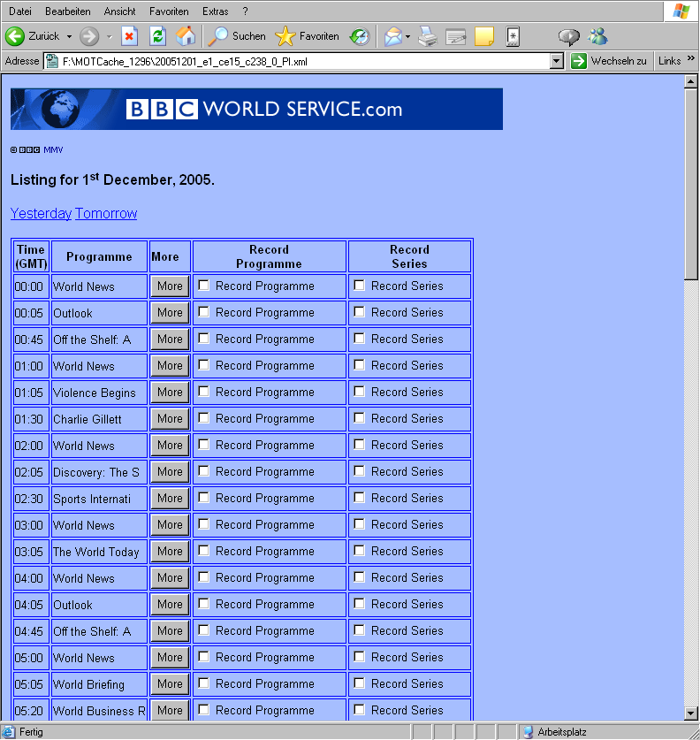Tick Record Series for 01:30 Charlie Gillett
This screenshot has height=740, width=700.
360,417
